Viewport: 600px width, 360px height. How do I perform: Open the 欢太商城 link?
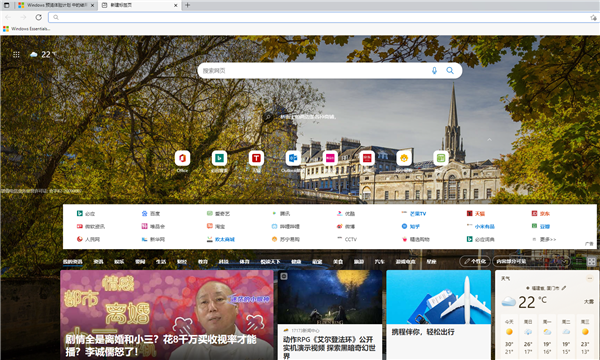(x=221, y=239)
